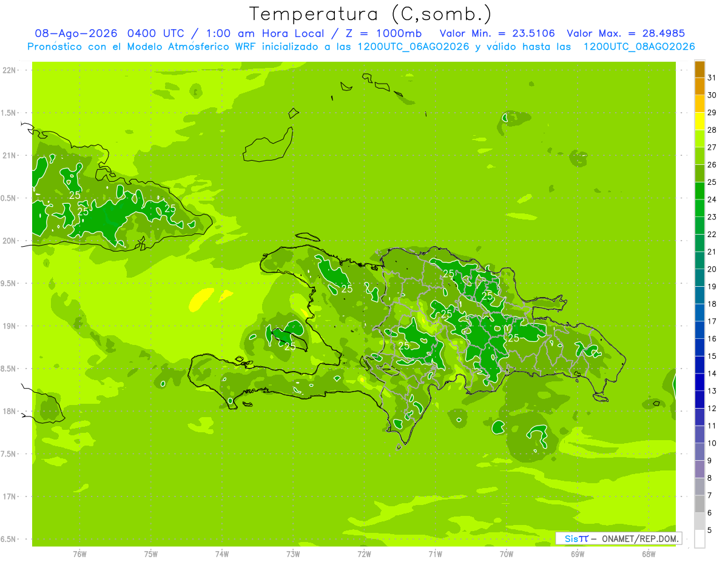Screen dimensions: 728x562
Task: Click the legend band between 27 and 28
Action: pos(699,139)
